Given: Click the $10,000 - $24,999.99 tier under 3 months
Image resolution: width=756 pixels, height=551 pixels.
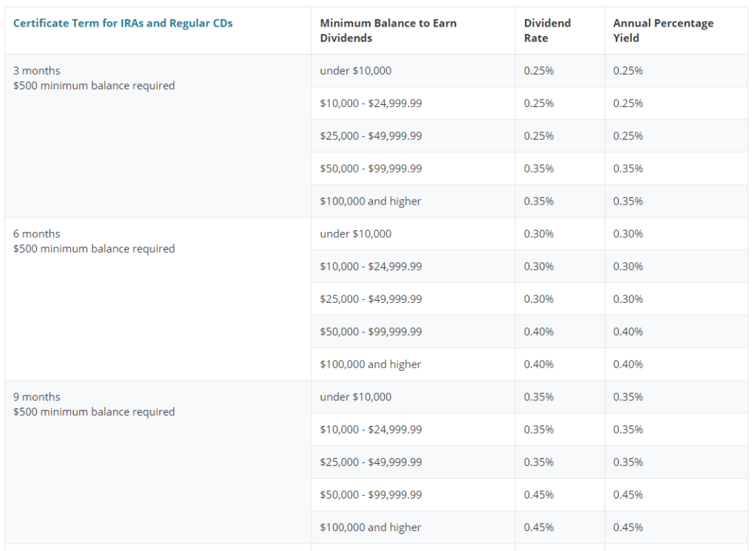Looking at the screenshot, I should (x=371, y=103).
